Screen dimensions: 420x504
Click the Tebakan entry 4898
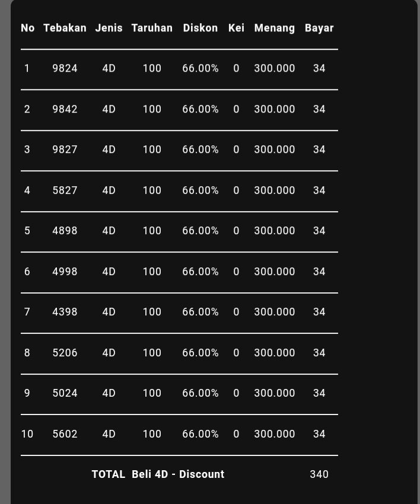click(x=65, y=231)
